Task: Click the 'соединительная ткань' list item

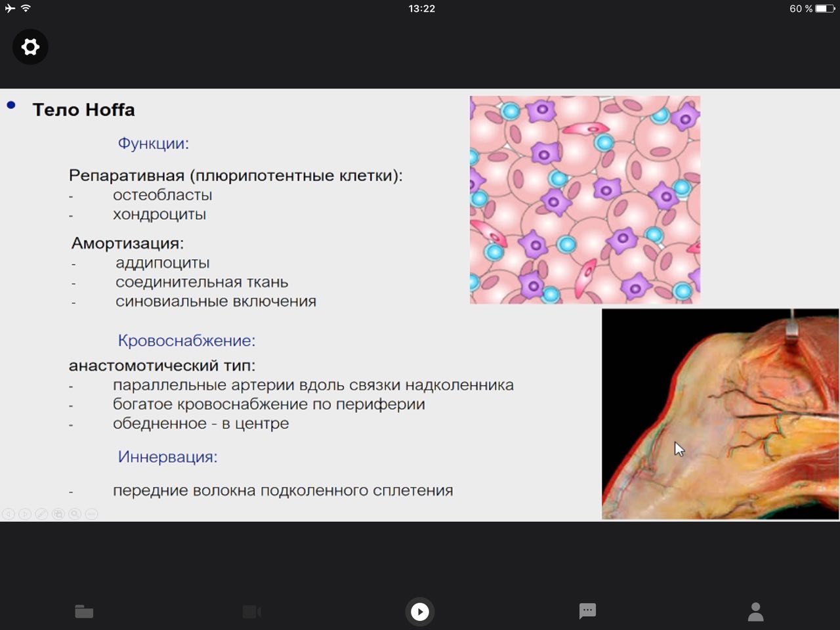Action: click(201, 282)
